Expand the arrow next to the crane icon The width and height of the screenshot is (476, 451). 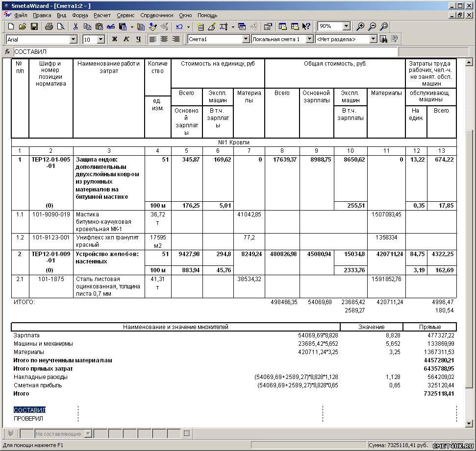[233, 27]
